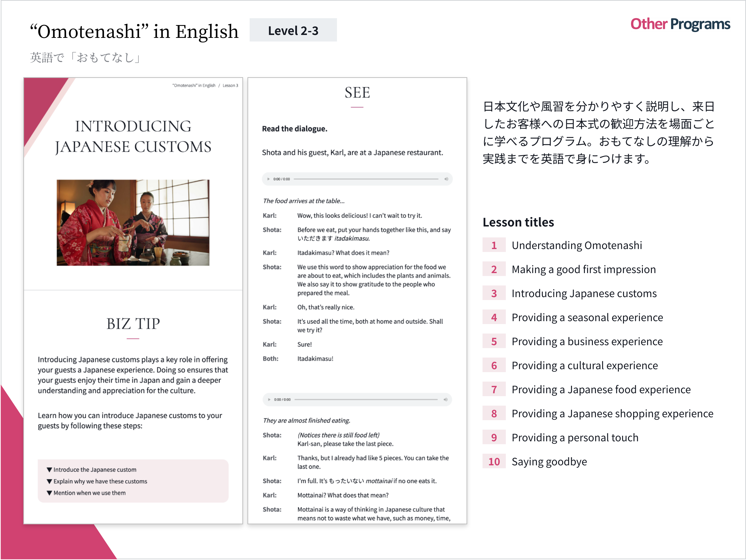
Task: Expand 'Introduce the Japanese custom' triangle
Action: [49, 470]
